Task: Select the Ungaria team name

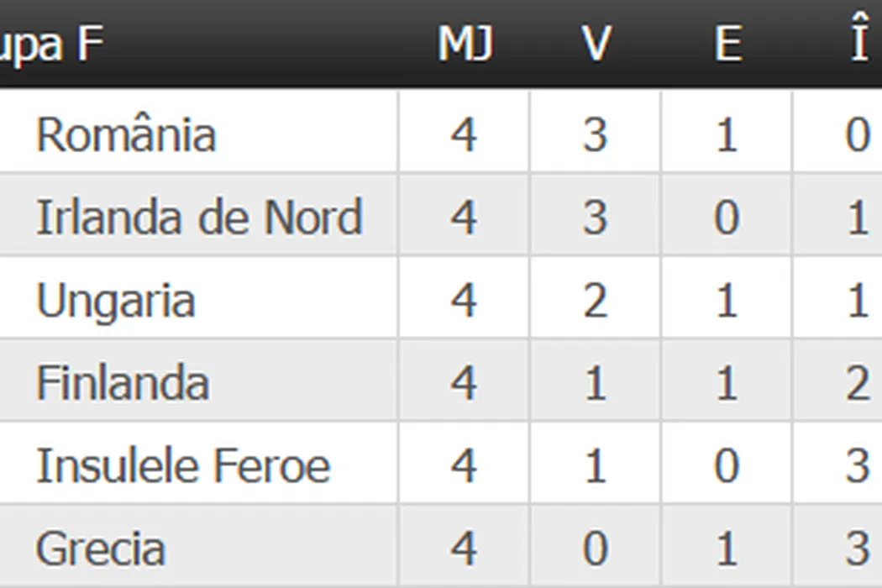Action: point(116,300)
